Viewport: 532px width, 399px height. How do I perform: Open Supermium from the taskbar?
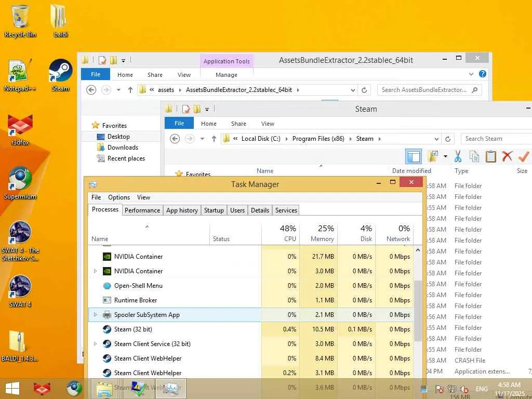(74, 389)
